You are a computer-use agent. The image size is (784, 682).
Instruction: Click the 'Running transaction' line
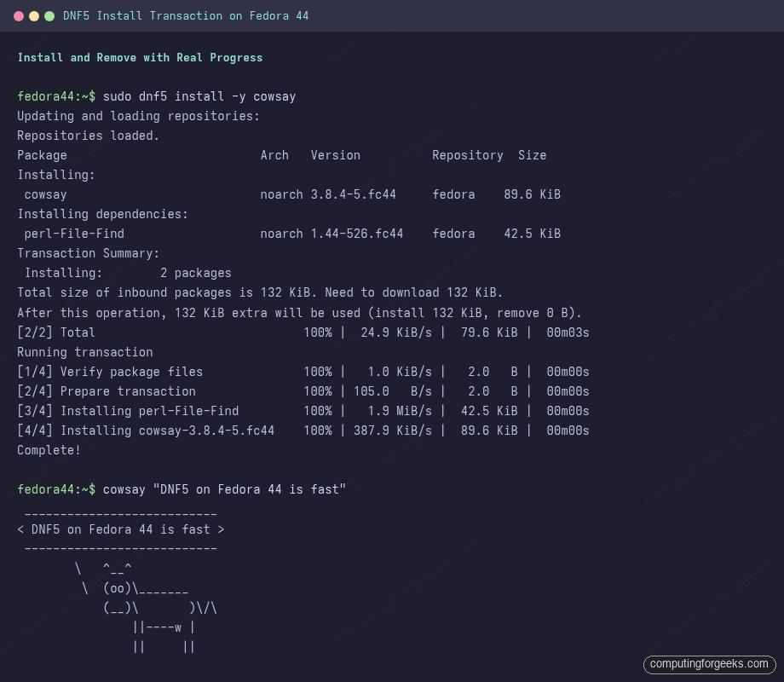pos(85,352)
